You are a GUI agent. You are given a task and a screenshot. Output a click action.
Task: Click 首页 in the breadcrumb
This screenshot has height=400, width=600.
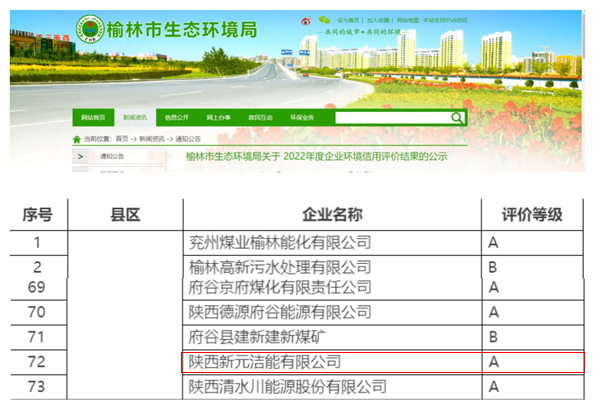[122, 139]
